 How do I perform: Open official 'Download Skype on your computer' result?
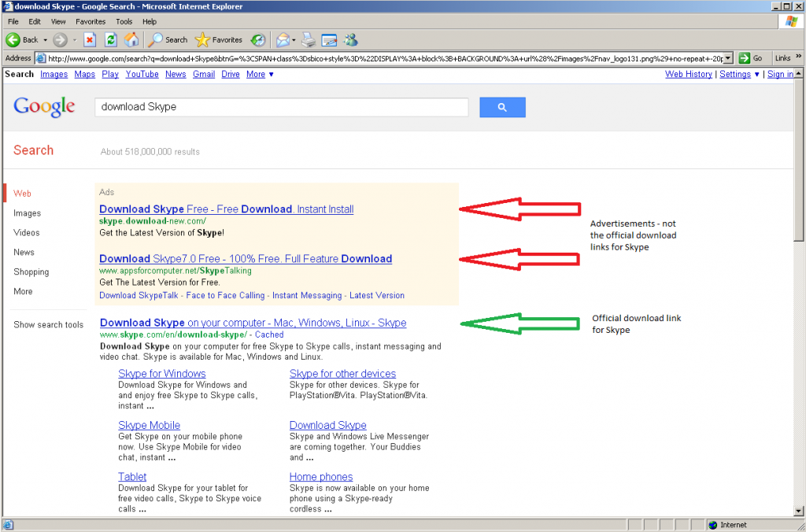coord(253,323)
